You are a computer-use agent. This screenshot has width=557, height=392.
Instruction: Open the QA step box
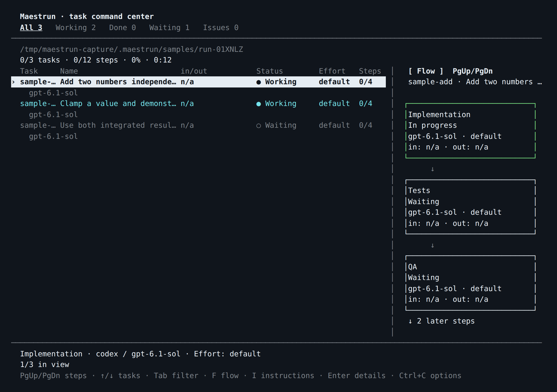click(470, 283)
